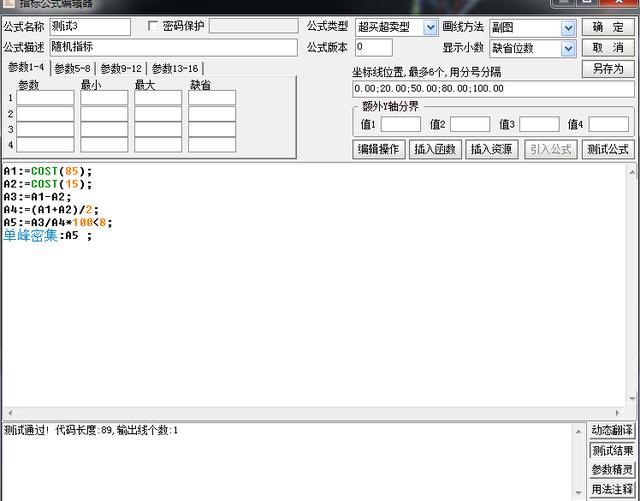Screen dimensions: 640x501
Task: Click the 插入资源 button
Action: click(x=491, y=149)
